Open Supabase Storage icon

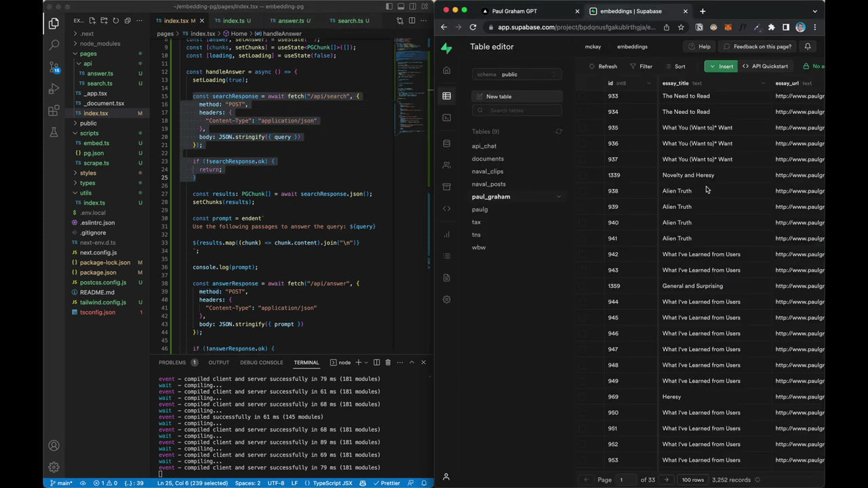(446, 186)
